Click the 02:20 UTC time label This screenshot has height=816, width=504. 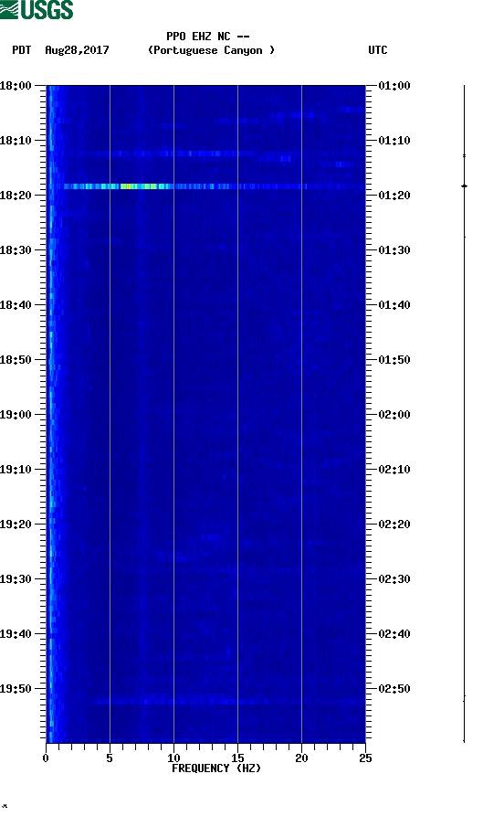tap(394, 525)
